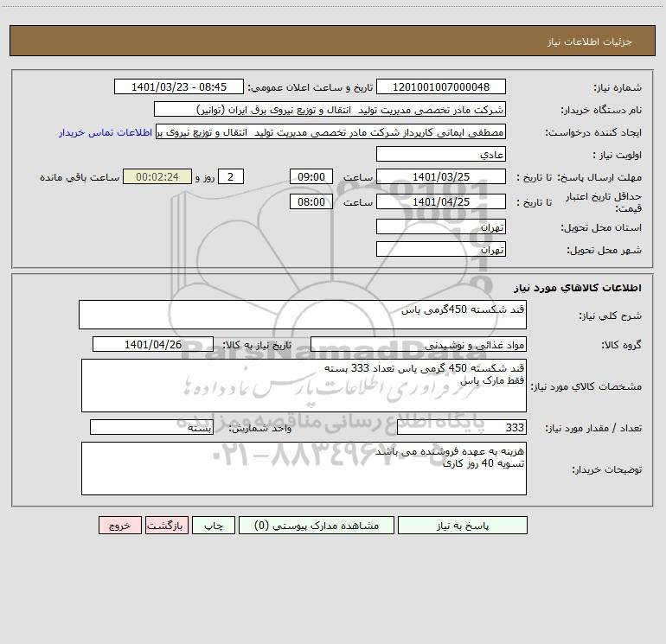
Task: Click the اطلاعات کالاهای مورد نیاز section heading
Action: pos(578,288)
